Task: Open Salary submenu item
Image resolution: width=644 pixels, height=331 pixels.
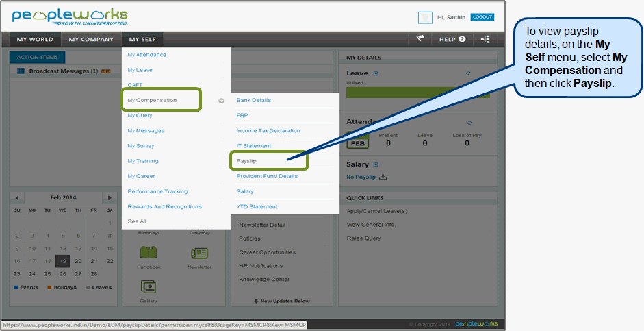Action: pos(245,192)
